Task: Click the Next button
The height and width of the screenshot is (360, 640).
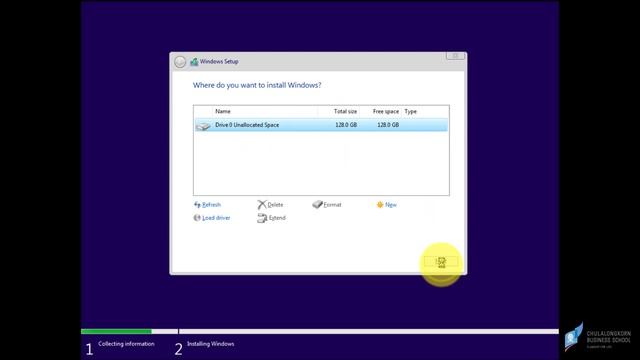Action: (x=441, y=262)
